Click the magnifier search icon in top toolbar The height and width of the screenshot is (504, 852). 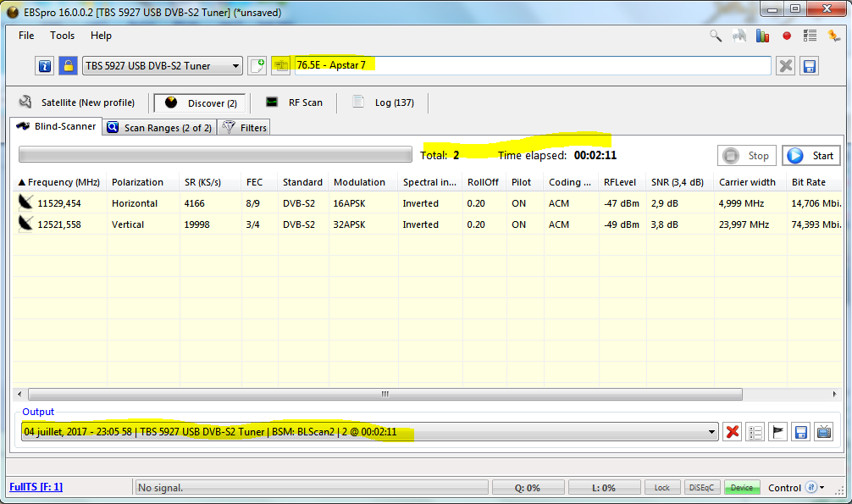(716, 36)
